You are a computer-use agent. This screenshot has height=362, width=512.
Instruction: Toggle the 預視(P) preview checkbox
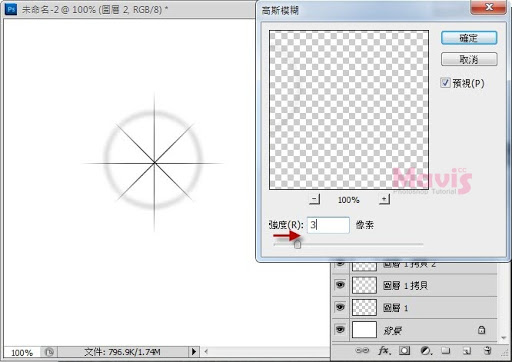(445, 83)
